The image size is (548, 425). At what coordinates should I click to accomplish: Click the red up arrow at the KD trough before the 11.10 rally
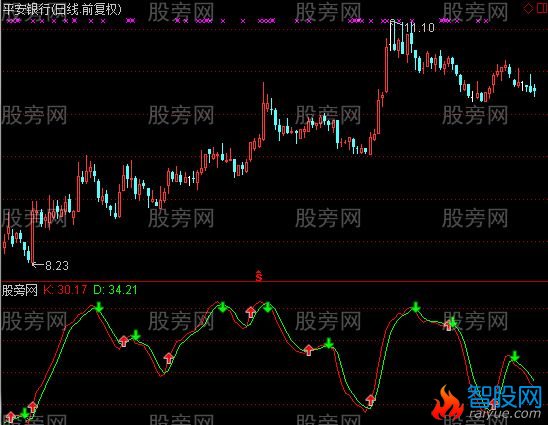(370, 399)
